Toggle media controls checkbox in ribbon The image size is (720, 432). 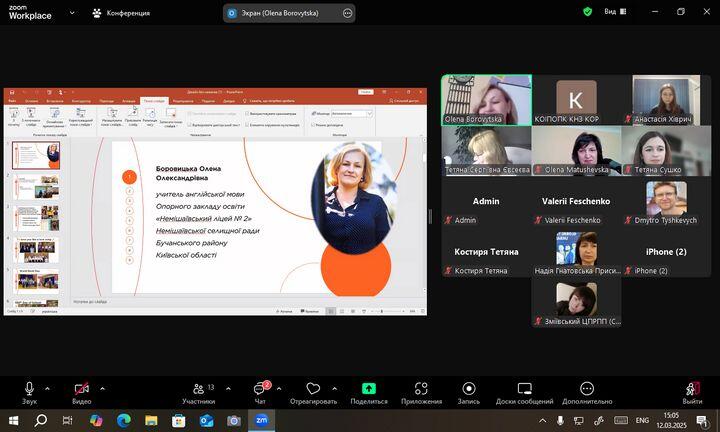[272, 125]
